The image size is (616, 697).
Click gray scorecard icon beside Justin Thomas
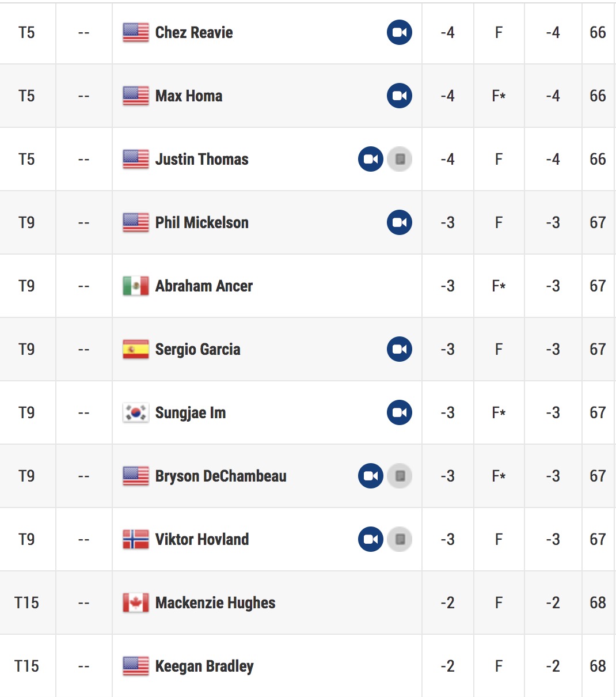pyautogui.click(x=400, y=159)
